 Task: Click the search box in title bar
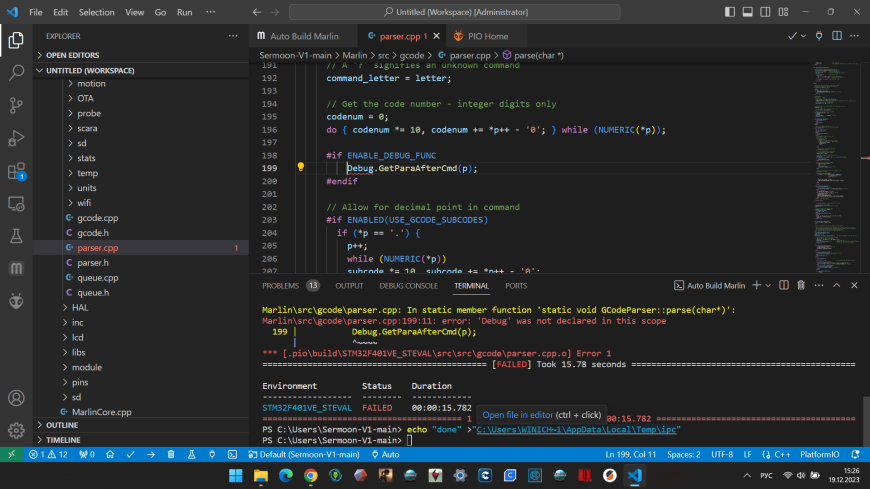(454, 12)
